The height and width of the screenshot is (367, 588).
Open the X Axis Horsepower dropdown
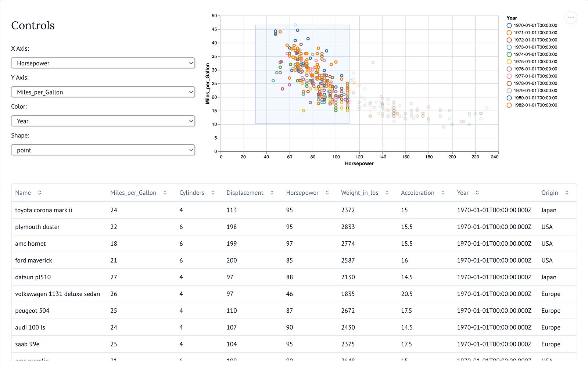[x=103, y=63]
